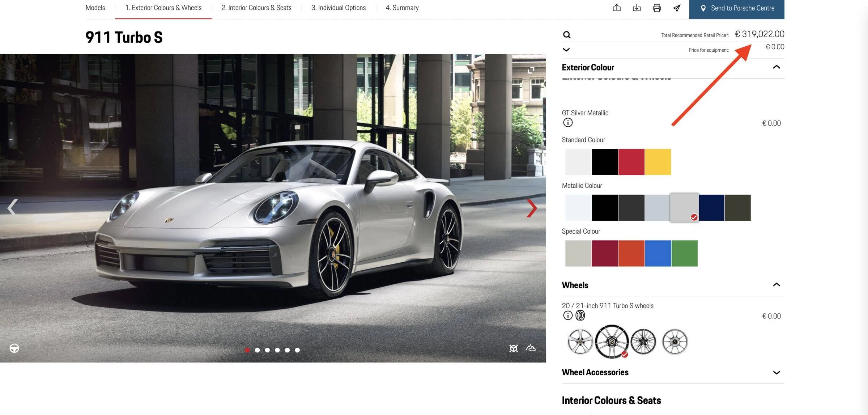Viewport: 868px width, 415px height.
Task: Select green special colour swatch
Action: coord(684,253)
